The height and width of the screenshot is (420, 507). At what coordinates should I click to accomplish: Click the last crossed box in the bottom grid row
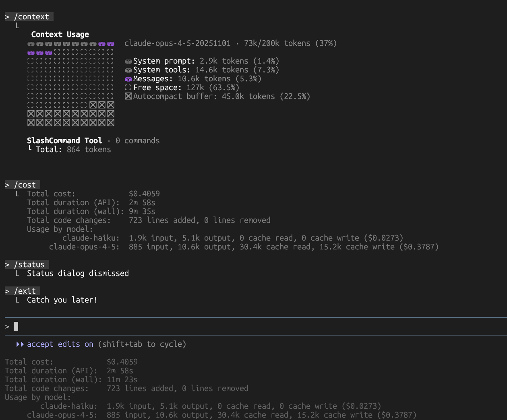tap(111, 123)
